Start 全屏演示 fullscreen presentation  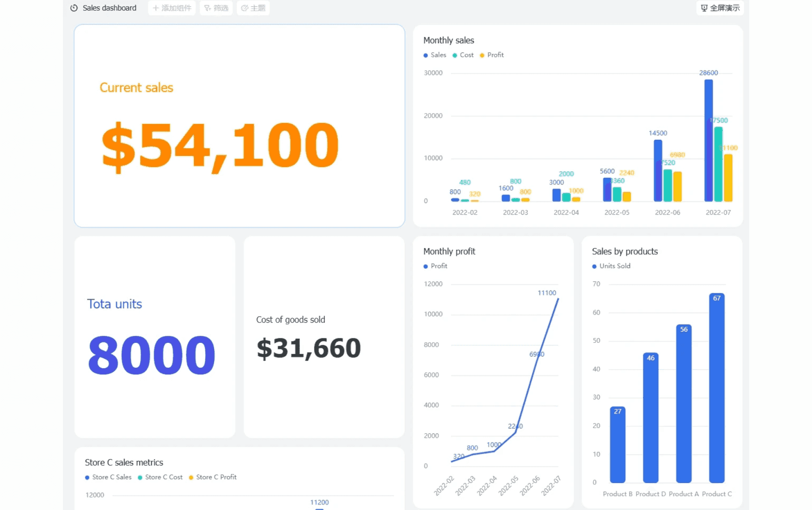tap(720, 8)
